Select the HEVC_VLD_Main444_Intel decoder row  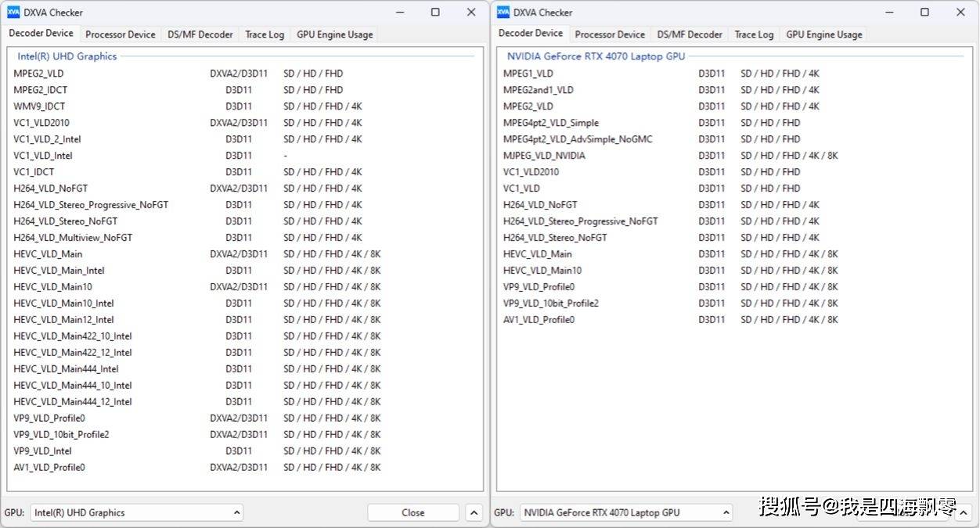pyautogui.click(x=244, y=369)
